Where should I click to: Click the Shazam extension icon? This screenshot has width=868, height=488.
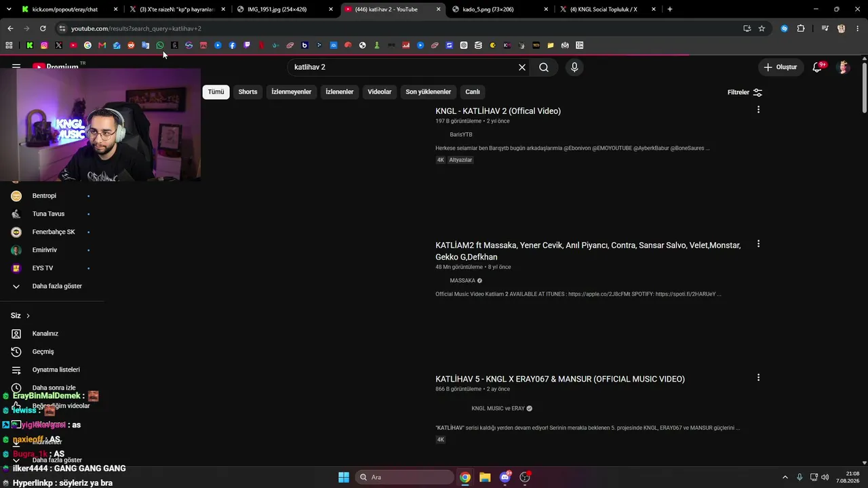pos(785,28)
